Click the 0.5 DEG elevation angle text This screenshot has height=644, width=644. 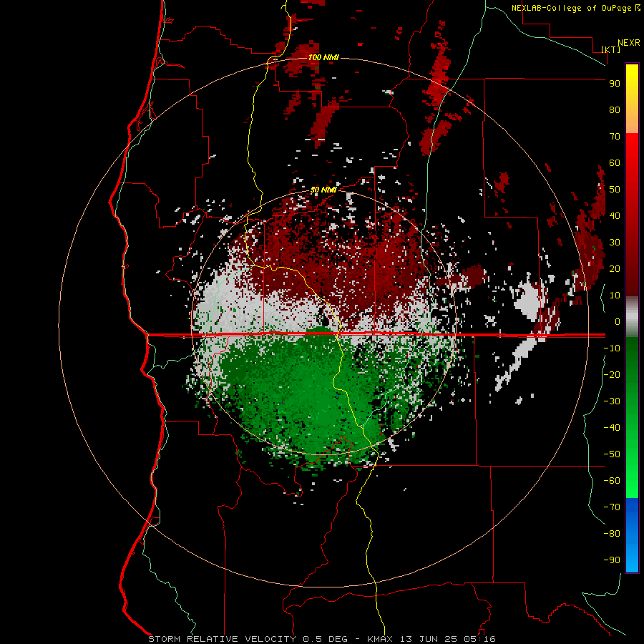[x=326, y=639]
